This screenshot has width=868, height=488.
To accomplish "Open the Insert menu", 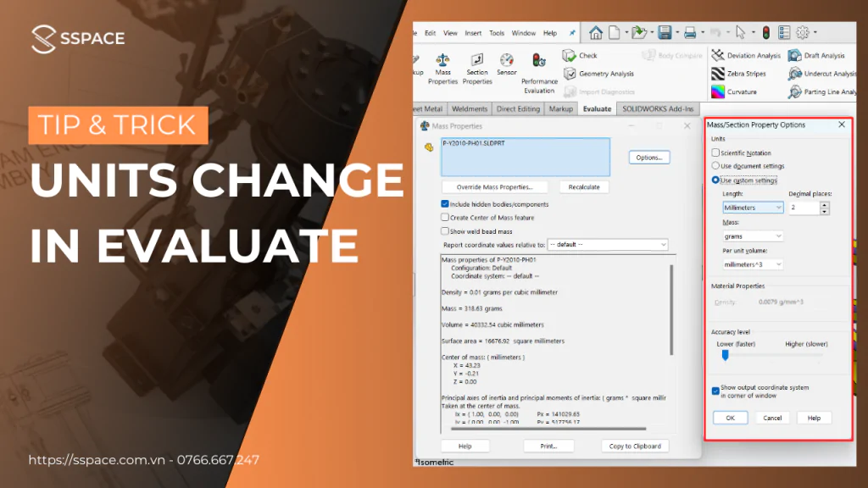I will 473,33.
